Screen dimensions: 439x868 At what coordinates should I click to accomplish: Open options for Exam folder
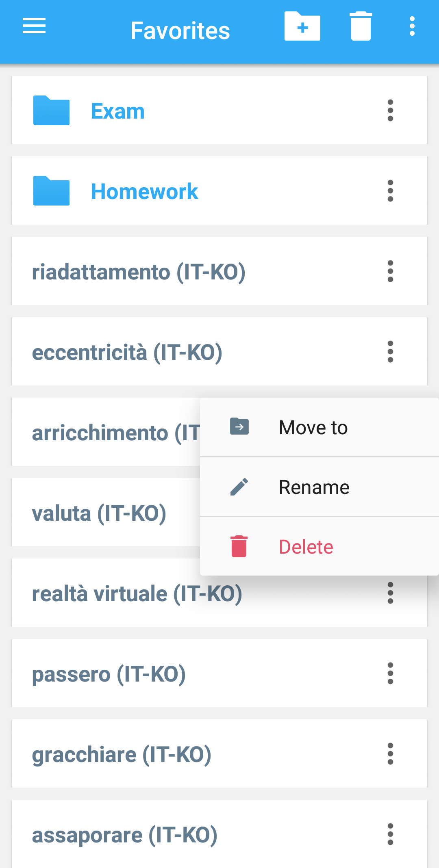click(390, 110)
